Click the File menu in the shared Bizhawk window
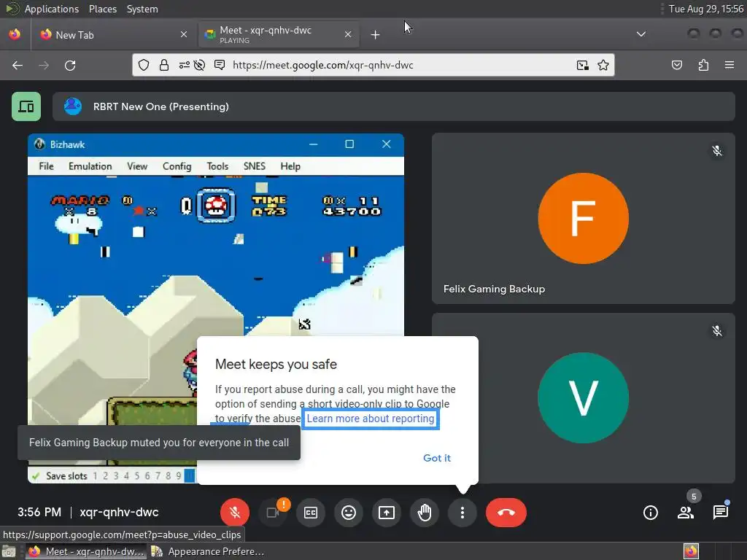This screenshot has height=560, width=747. (x=46, y=166)
